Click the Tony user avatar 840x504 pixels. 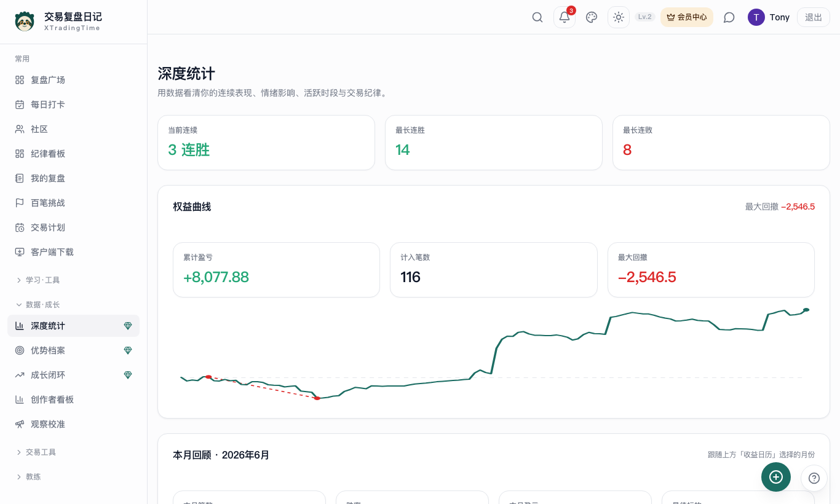(x=756, y=17)
